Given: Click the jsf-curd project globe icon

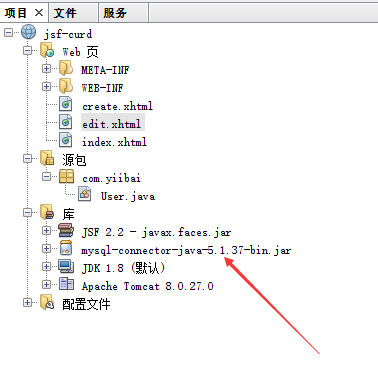Looking at the screenshot, I should click(x=28, y=32).
